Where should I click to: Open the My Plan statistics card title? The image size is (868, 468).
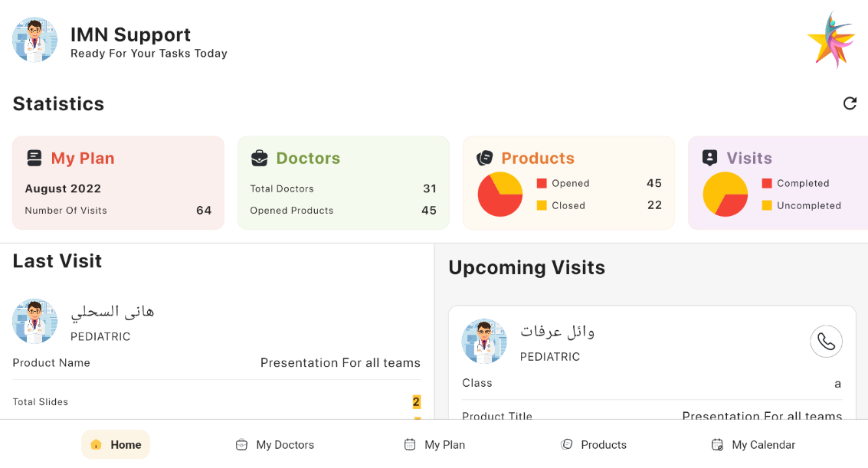tap(83, 159)
